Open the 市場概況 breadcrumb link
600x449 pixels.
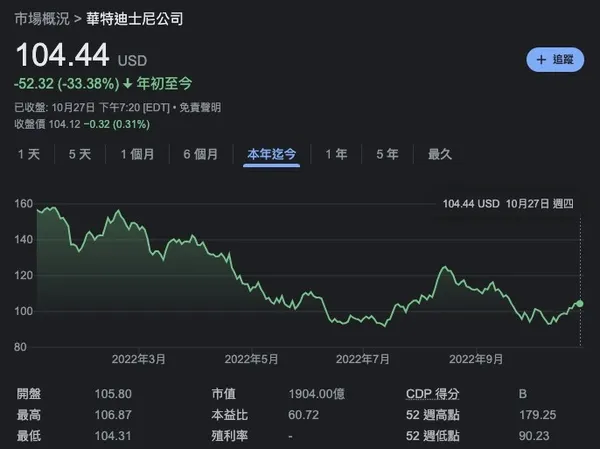(42, 19)
